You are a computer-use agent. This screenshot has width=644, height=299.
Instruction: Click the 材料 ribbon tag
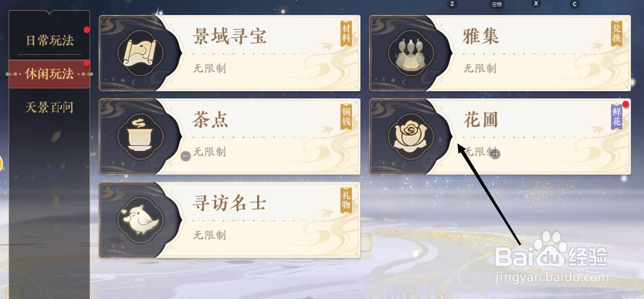(346, 34)
